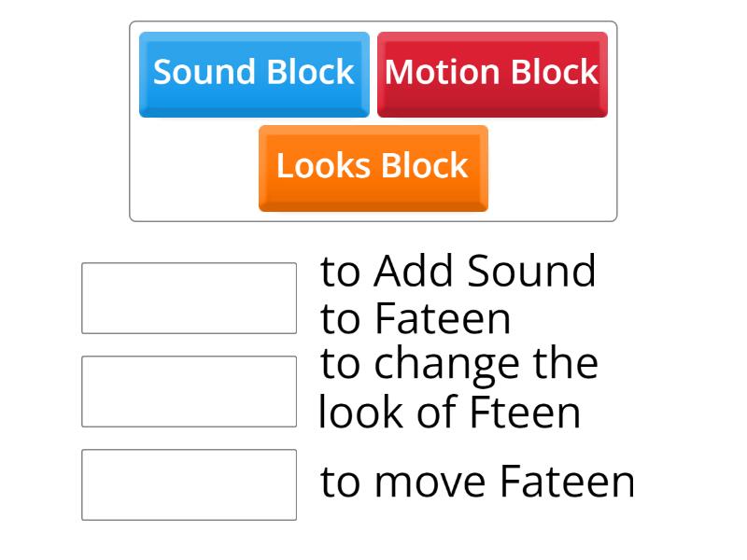The image size is (747, 560).
Task: Click the text 'to Add Sound to Fateen'
Action: (x=458, y=295)
